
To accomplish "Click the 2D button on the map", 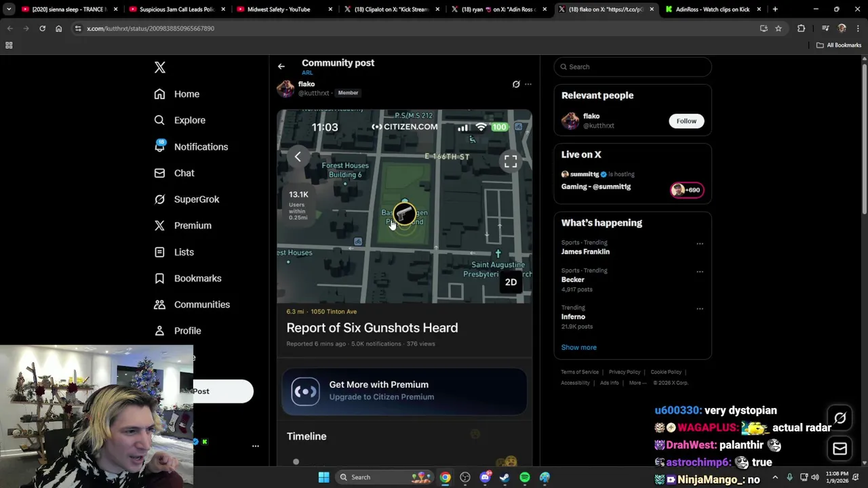I will (x=511, y=282).
